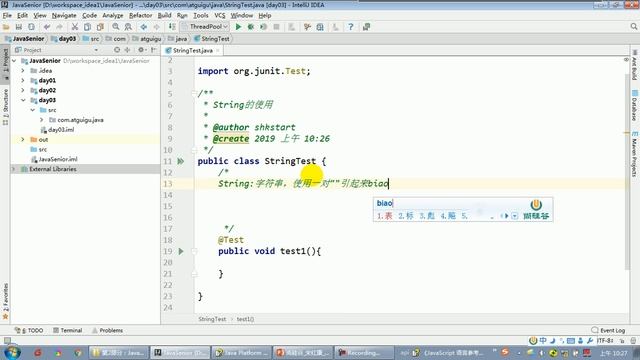This screenshot has width=640, height=360.
Task: Click the Redo toolbar arrow
Action: click(60, 27)
